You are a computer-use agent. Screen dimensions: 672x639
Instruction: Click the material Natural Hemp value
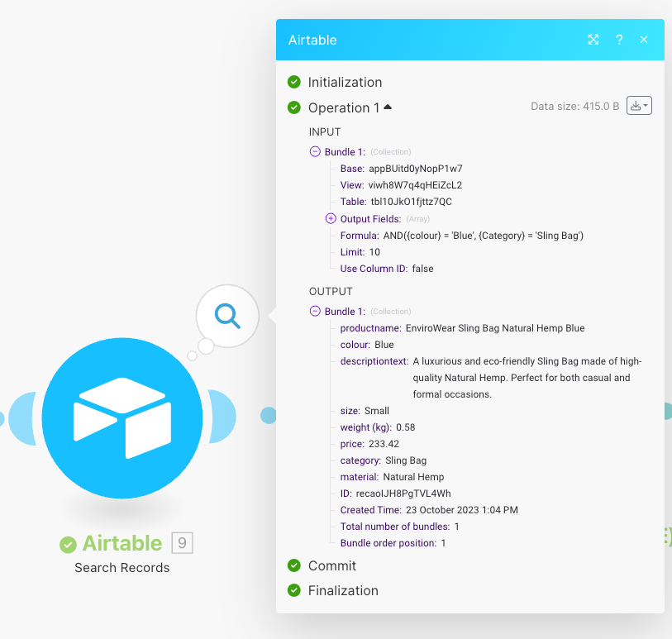(x=413, y=477)
